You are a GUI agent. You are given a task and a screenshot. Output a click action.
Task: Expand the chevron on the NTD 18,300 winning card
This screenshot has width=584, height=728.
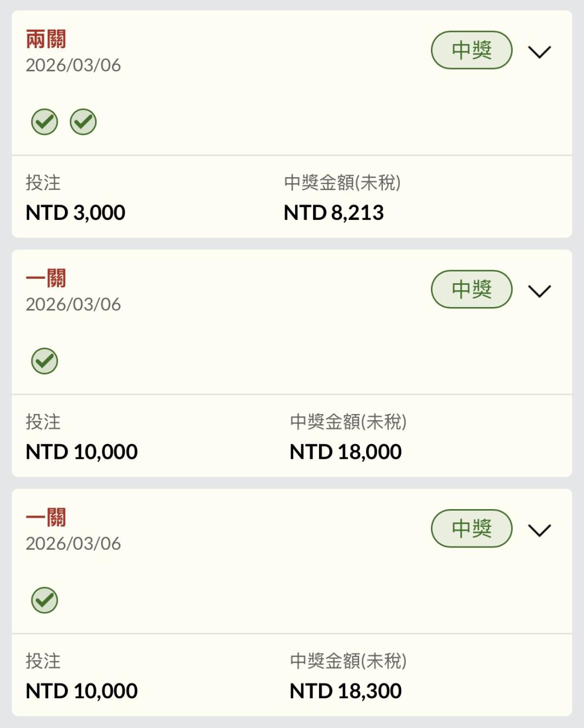point(539,530)
